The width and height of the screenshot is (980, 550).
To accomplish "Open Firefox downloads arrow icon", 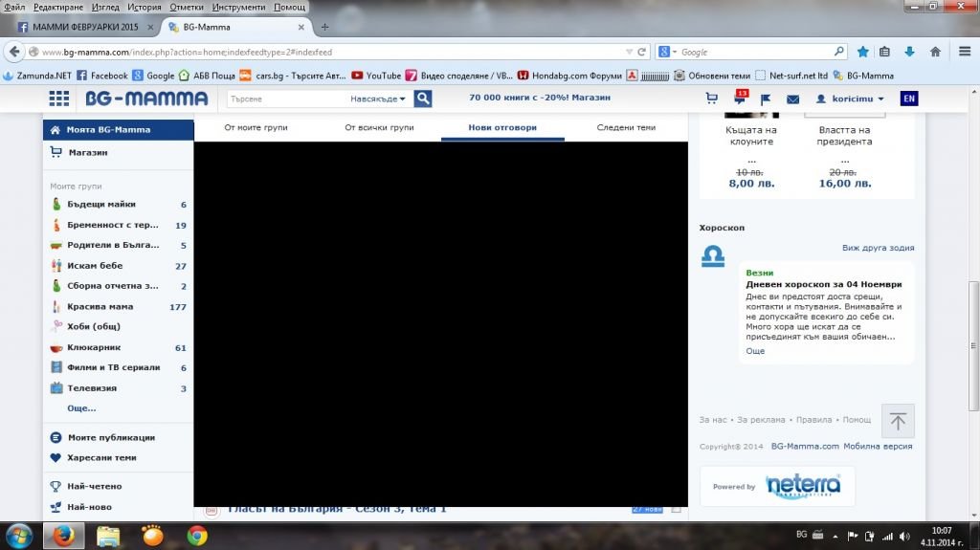I will 909,52.
